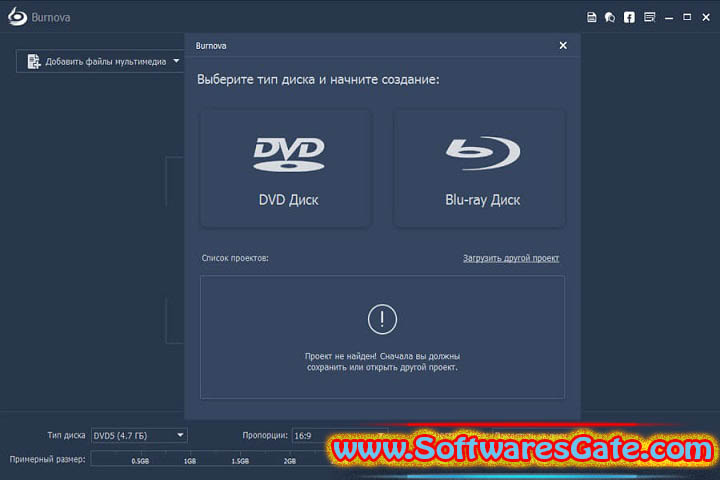Image resolution: width=720 pixels, height=480 pixels.
Task: Click the 'Выберите тип диска' heading
Action: 318,79
